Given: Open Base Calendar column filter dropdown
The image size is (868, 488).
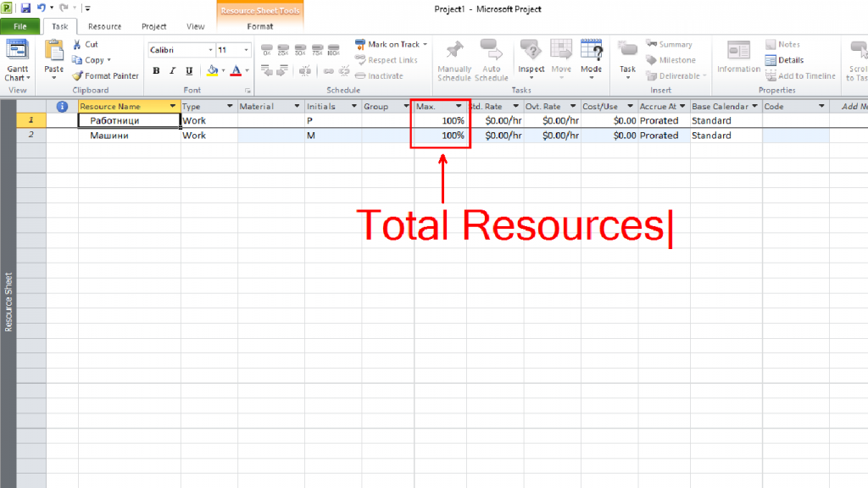Looking at the screenshot, I should pyautogui.click(x=754, y=106).
